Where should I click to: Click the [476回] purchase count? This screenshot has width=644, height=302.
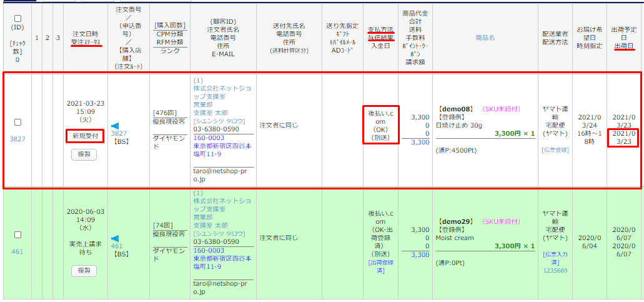pyautogui.click(x=164, y=113)
